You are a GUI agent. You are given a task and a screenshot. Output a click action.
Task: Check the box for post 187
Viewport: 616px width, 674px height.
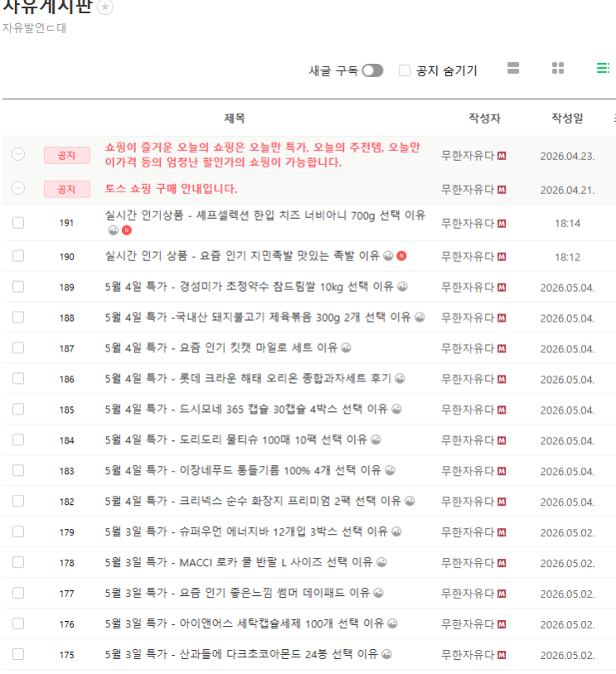click(x=18, y=347)
